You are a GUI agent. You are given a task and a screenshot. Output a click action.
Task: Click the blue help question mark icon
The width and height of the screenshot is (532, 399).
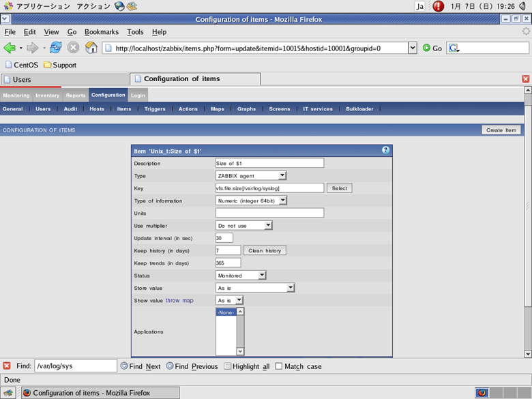click(x=385, y=150)
